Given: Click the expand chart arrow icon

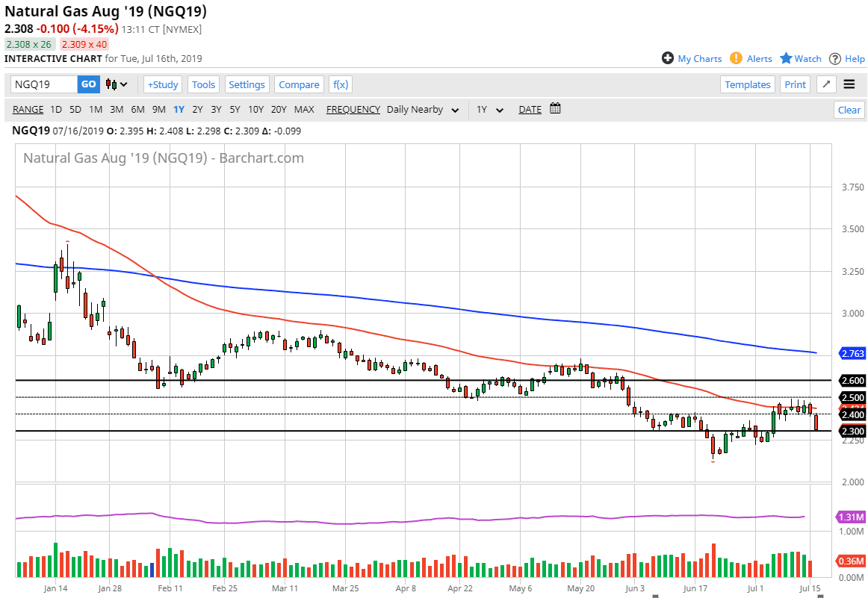Looking at the screenshot, I should pos(826,84).
